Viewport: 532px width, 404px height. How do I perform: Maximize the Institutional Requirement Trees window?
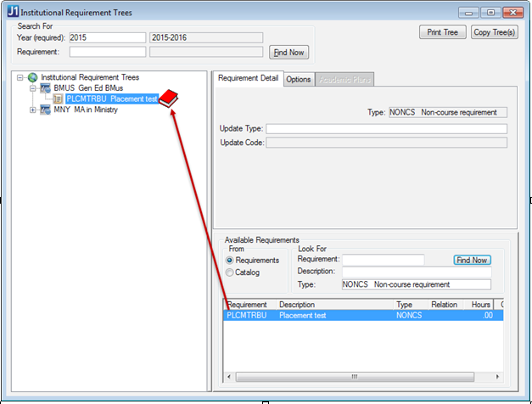tap(490, 13)
